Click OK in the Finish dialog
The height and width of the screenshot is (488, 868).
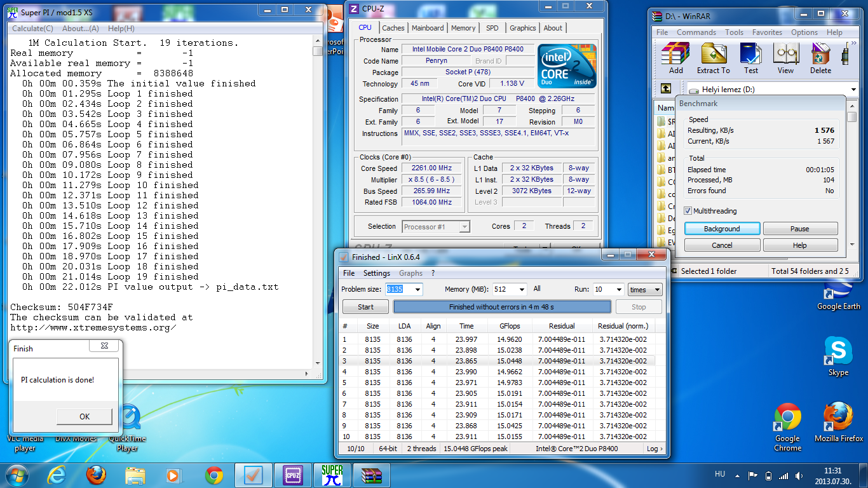tap(85, 417)
